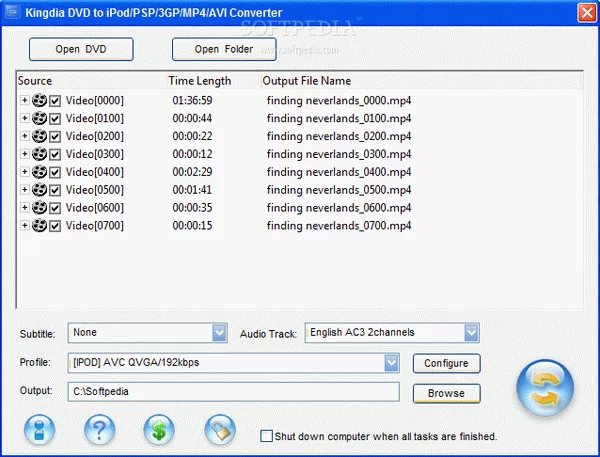
Task: Expand the Video[0600] tree node
Action: point(24,207)
